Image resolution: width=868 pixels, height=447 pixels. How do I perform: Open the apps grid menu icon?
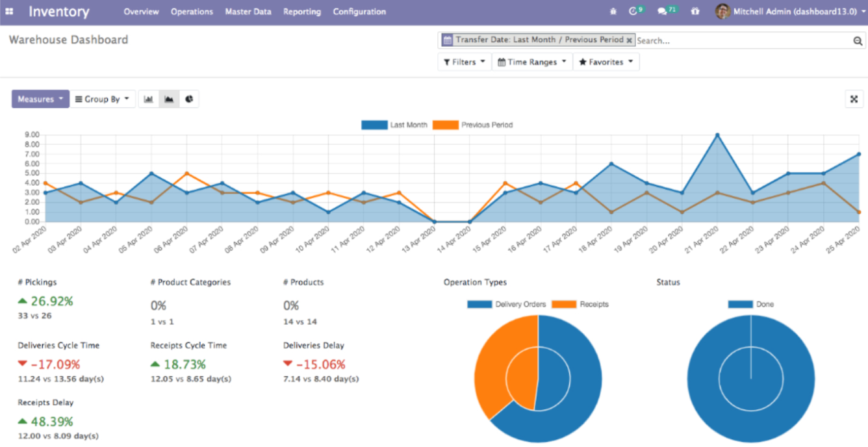[x=9, y=12]
